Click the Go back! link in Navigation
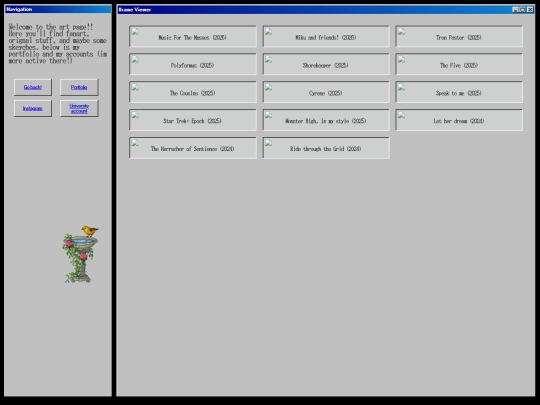Screen dimensions: 540x405 [33, 87]
